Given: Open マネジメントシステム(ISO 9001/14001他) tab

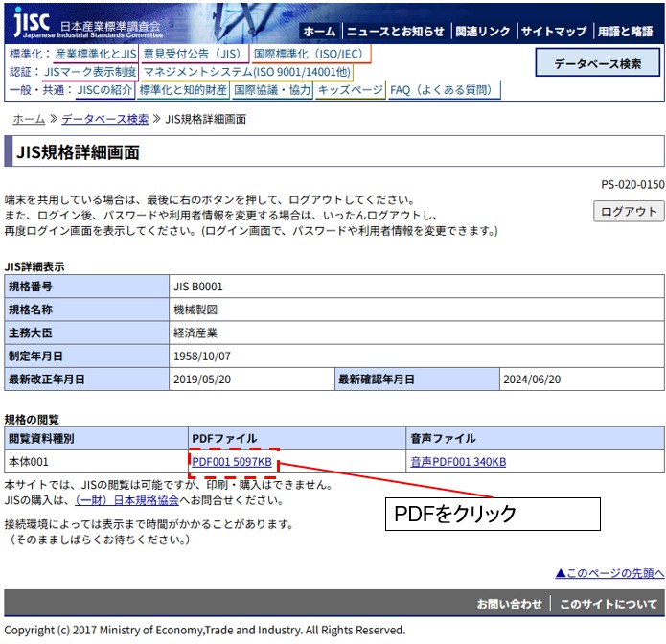Looking at the screenshot, I should click(246, 72).
